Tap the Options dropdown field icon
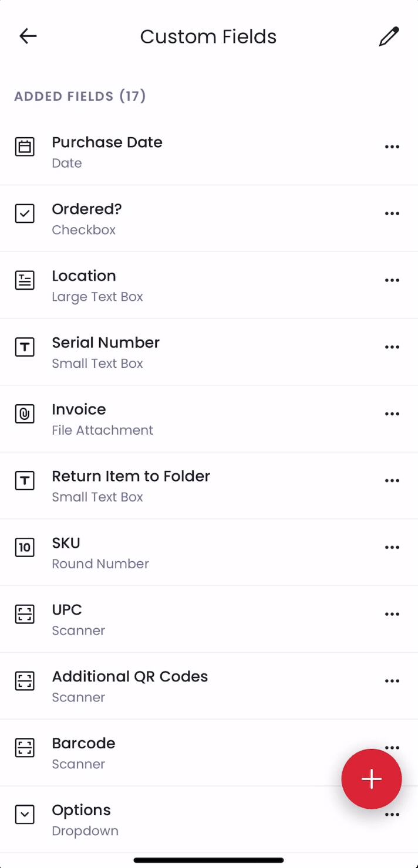 pyautogui.click(x=25, y=815)
